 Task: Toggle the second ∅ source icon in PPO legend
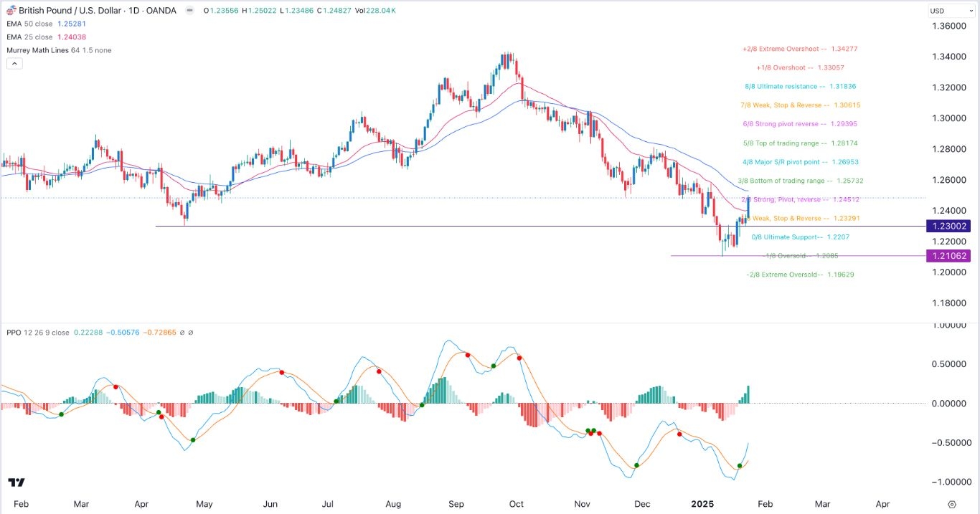pos(189,332)
